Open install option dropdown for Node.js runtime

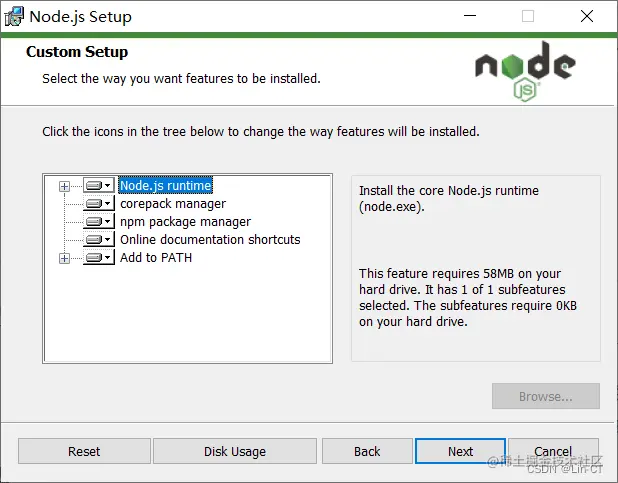(x=99, y=185)
